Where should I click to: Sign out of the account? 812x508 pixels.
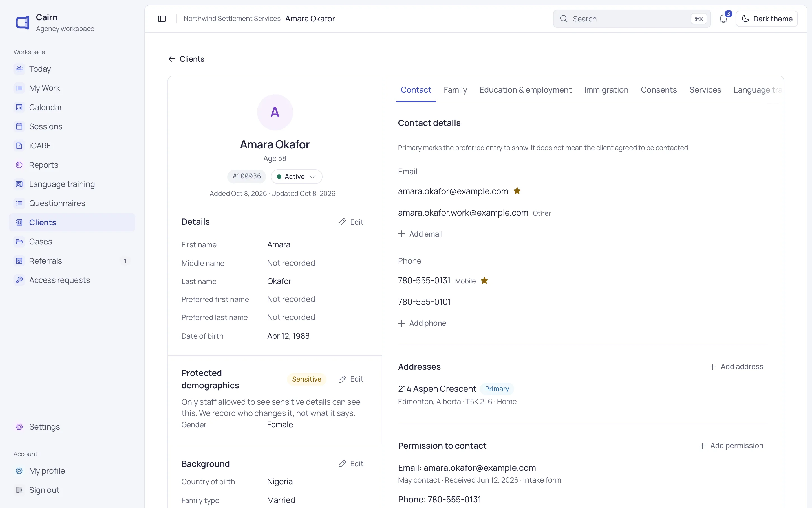click(x=72, y=490)
